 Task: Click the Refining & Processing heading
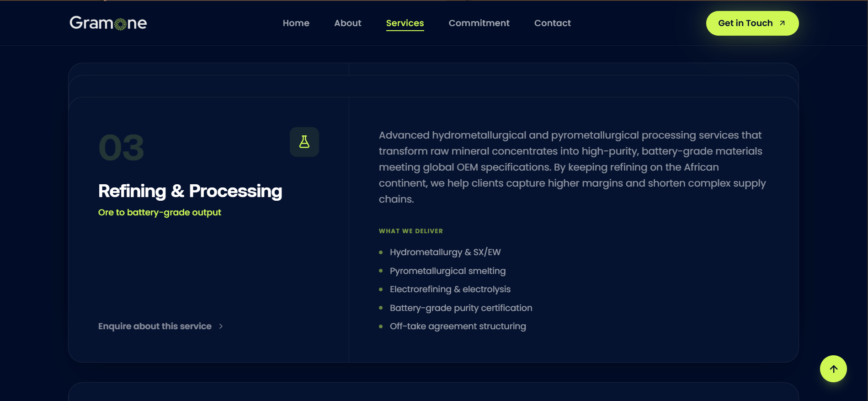[190, 191]
